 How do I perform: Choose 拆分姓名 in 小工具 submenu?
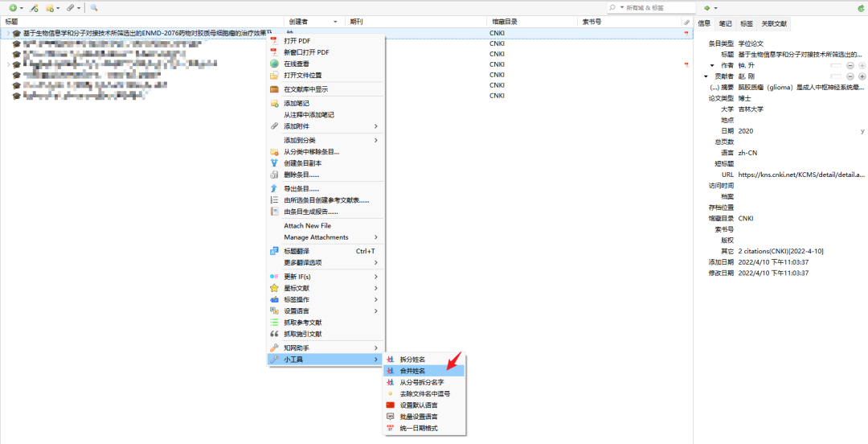coord(424,360)
